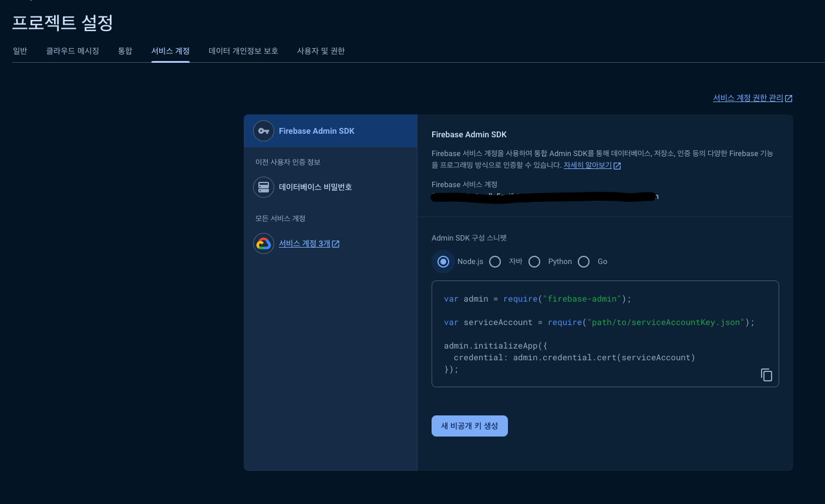Switch to 클라우드 메시징 tab
825x504 pixels.
73,51
